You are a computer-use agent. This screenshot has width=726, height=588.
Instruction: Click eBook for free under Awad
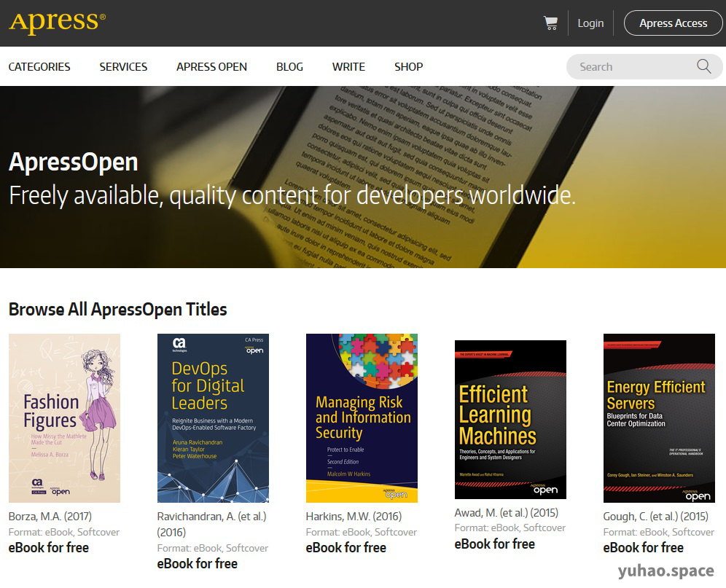click(494, 544)
